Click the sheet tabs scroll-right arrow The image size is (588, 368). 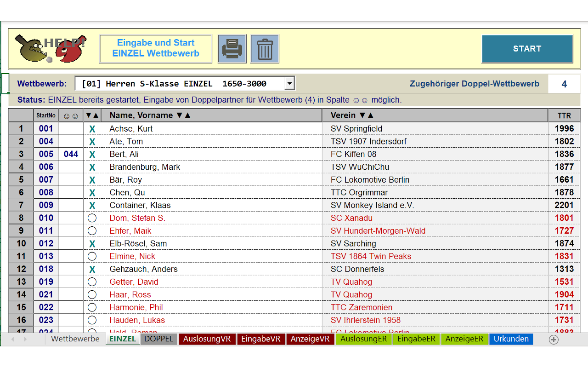coord(25,339)
